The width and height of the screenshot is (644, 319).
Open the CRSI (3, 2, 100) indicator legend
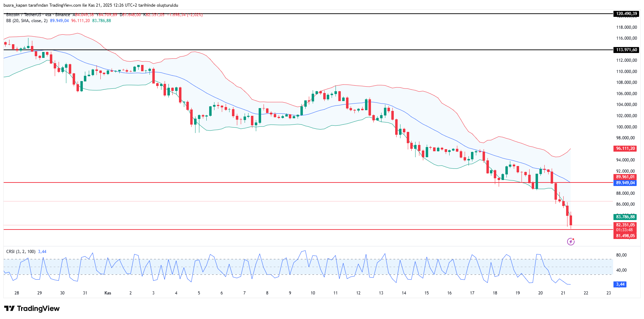point(21,252)
